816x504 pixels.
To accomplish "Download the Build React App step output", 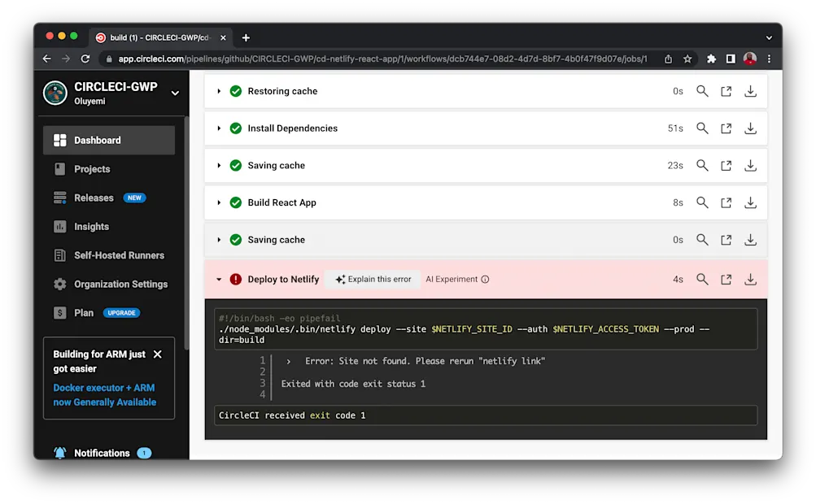I will [749, 202].
